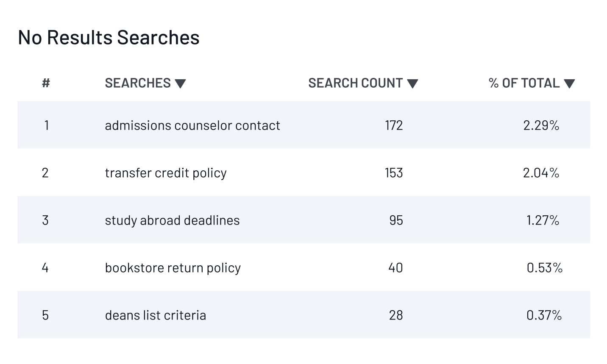The width and height of the screenshot is (607, 364).
Task: Click the SEARCHES sort triangle icon
Action: click(x=181, y=83)
